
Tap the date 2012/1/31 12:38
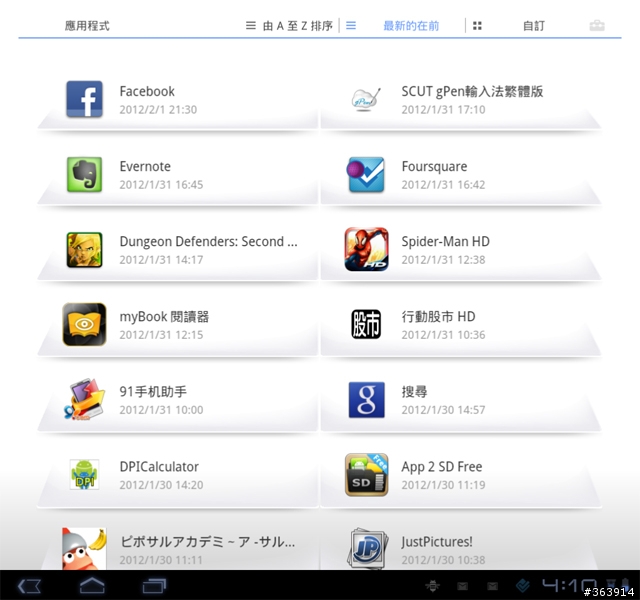point(443,260)
